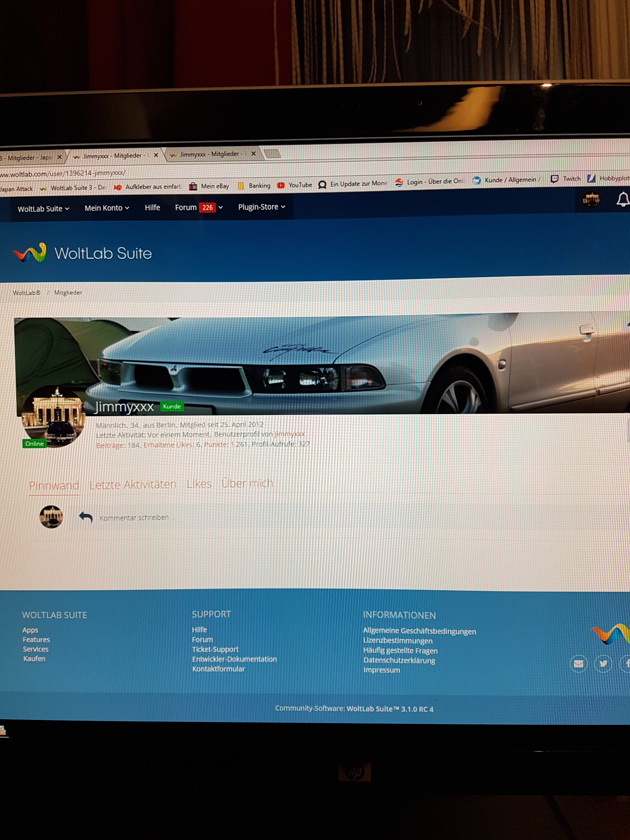Open the Kontaktformular footer link
Image resolution: width=630 pixels, height=840 pixels.
point(218,669)
